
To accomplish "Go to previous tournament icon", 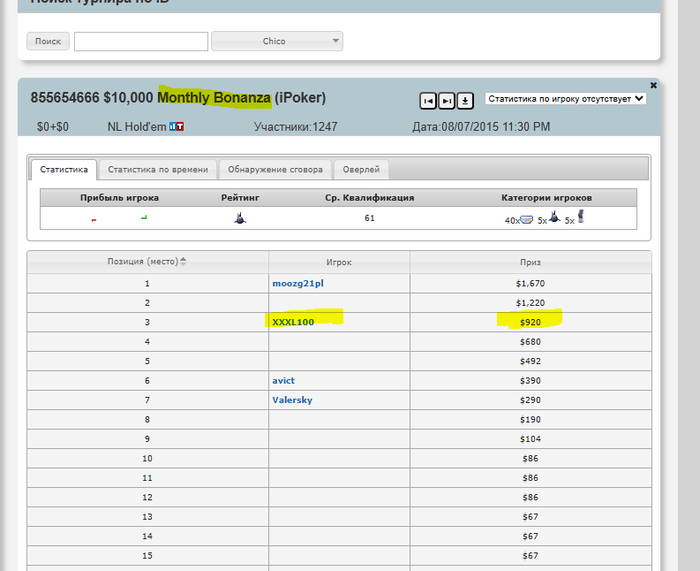I will coord(428,100).
